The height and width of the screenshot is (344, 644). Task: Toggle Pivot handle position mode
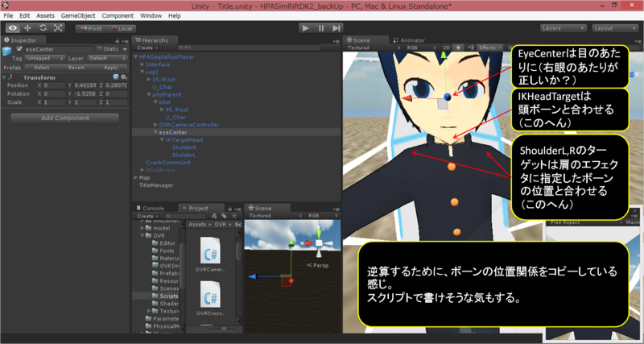[x=91, y=28]
